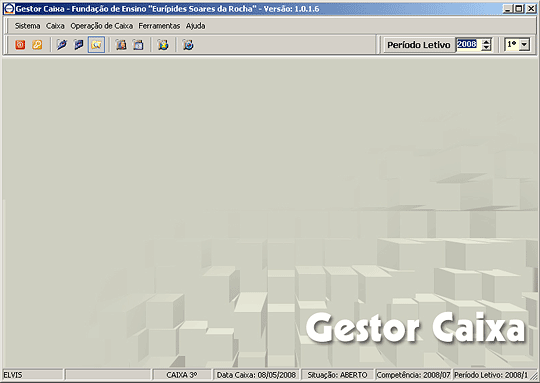The image size is (540, 383).
Task: Open the Sistema menu
Action: pyautogui.click(x=27, y=26)
